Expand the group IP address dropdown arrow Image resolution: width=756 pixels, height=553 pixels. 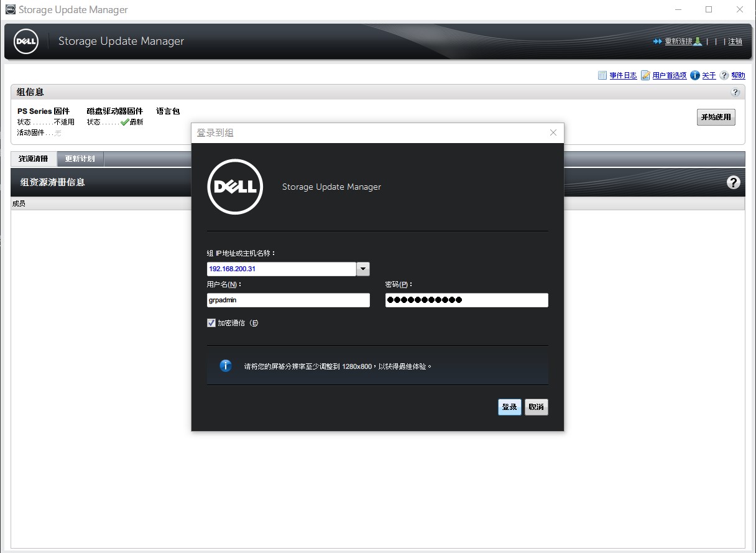363,269
